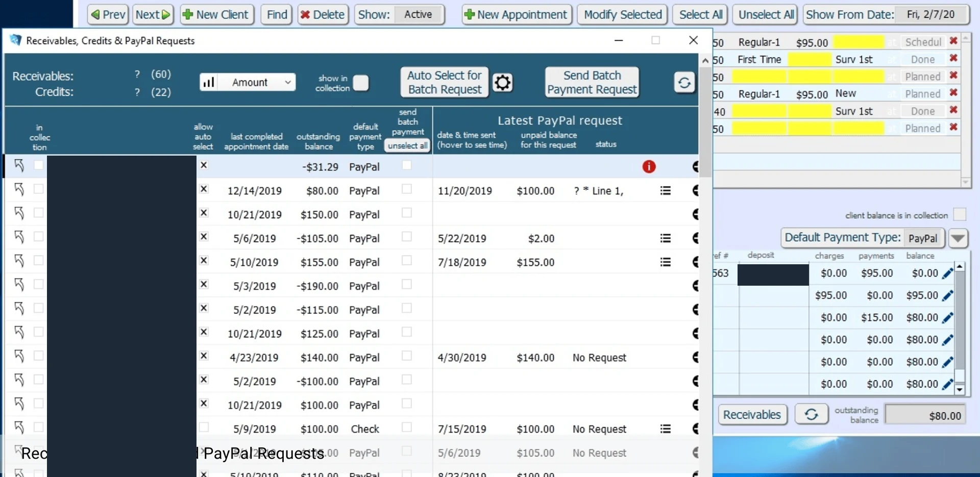Expand Default Payment Type arrow button
The image size is (980, 477).
tap(958, 238)
